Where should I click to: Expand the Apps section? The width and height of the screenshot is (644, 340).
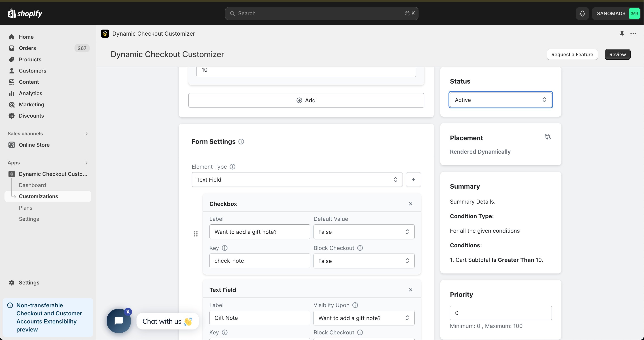[48, 163]
